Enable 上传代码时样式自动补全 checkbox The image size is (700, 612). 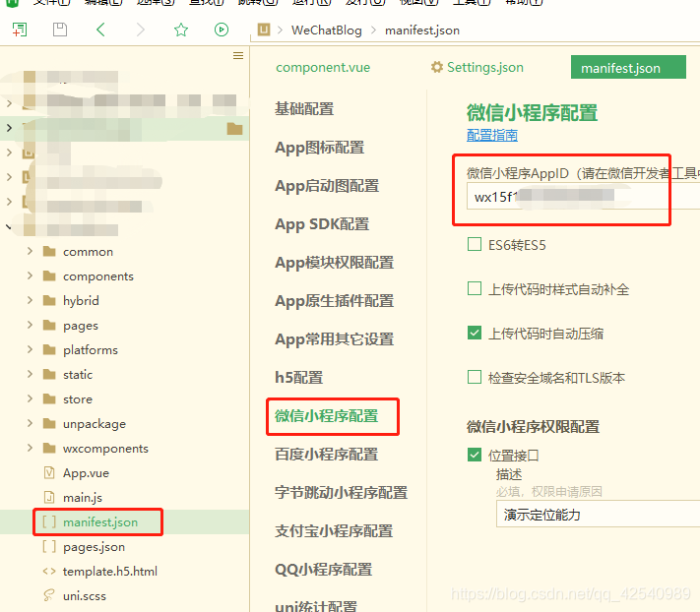[475, 288]
